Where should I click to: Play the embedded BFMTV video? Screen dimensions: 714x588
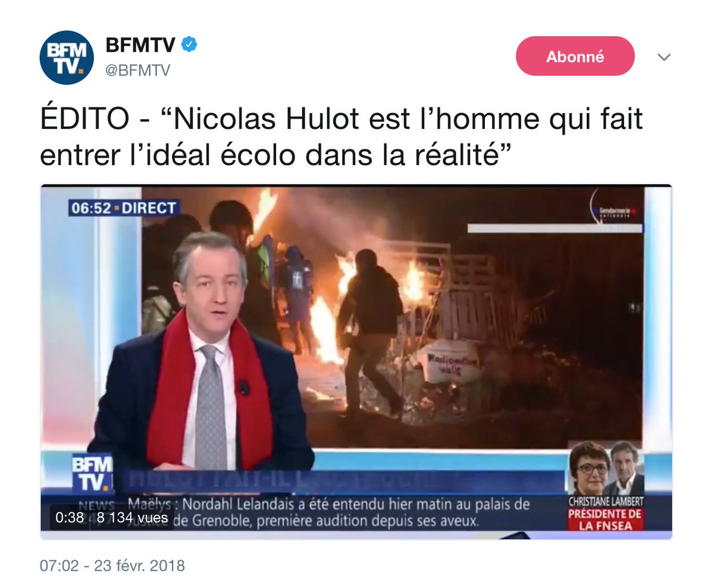[356, 362]
